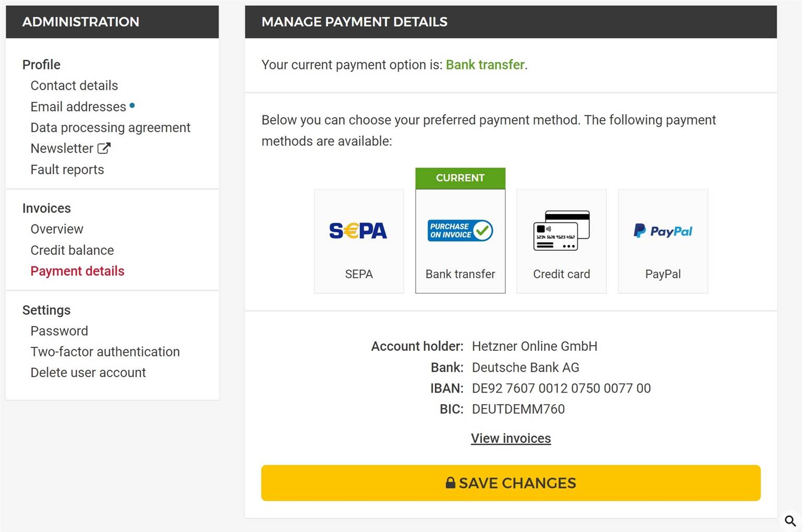Open Credit balance under Invoices
Viewport: 802px width, 532px height.
72,250
